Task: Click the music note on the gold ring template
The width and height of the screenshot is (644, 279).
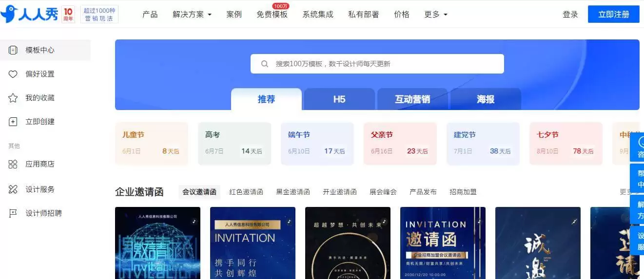Action: (x=384, y=221)
